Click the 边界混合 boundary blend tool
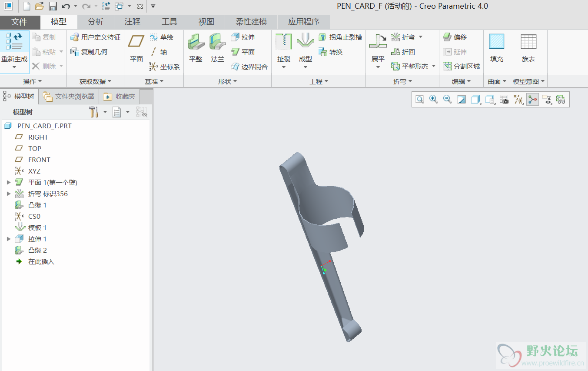This screenshot has height=371, width=588. click(x=249, y=67)
